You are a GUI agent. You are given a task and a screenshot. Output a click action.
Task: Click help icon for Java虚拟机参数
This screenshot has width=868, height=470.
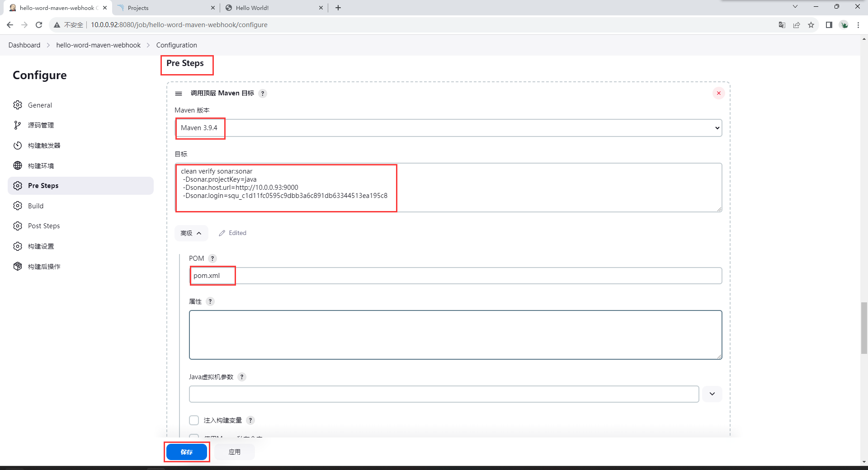coord(242,377)
